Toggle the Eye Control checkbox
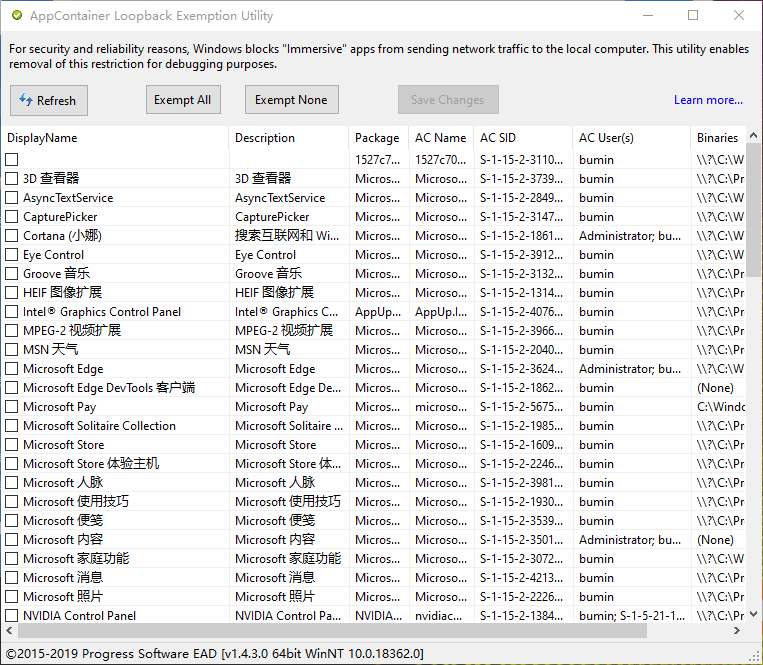763x665 pixels. pyautogui.click(x=12, y=254)
